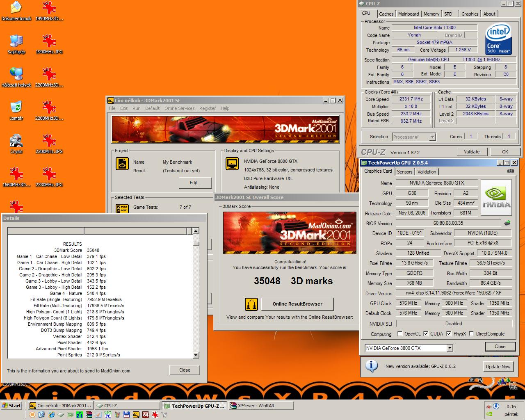
Task: Enable the OpenCL checkbox
Action: point(400,333)
